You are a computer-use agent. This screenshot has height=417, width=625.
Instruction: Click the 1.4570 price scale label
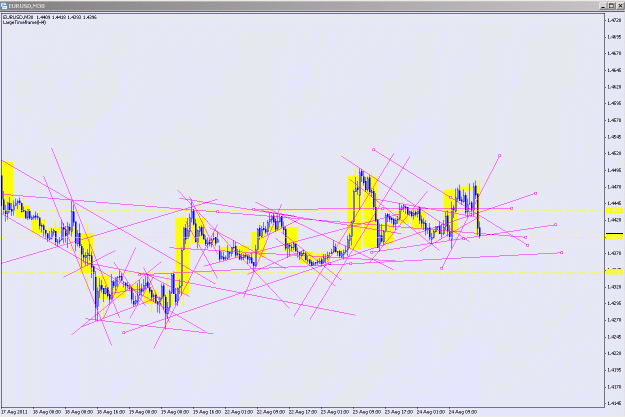point(614,120)
